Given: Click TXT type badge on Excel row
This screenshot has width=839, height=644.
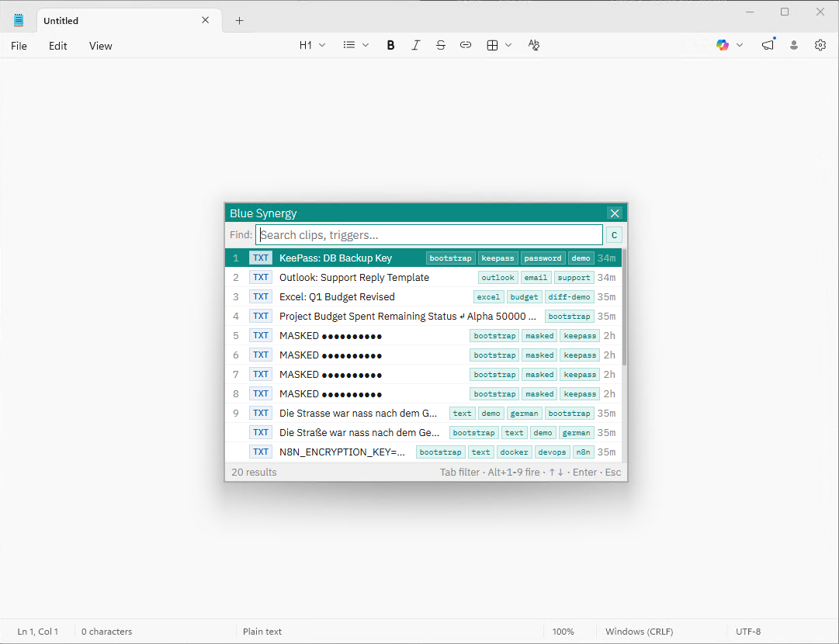Looking at the screenshot, I should point(261,296).
